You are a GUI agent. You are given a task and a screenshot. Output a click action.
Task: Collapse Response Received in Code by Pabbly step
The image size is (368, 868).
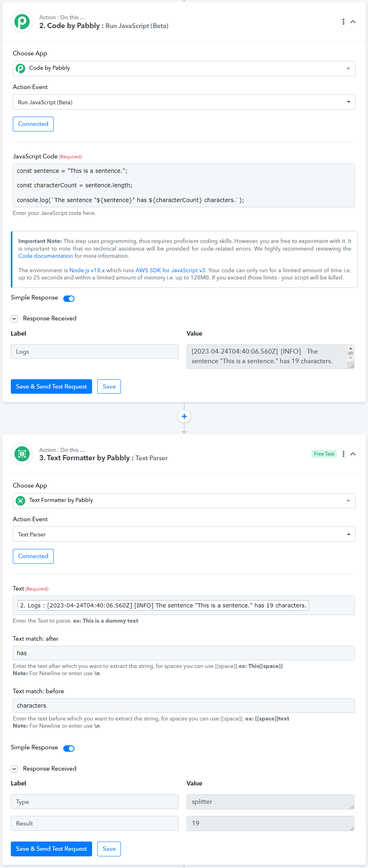tap(14, 319)
